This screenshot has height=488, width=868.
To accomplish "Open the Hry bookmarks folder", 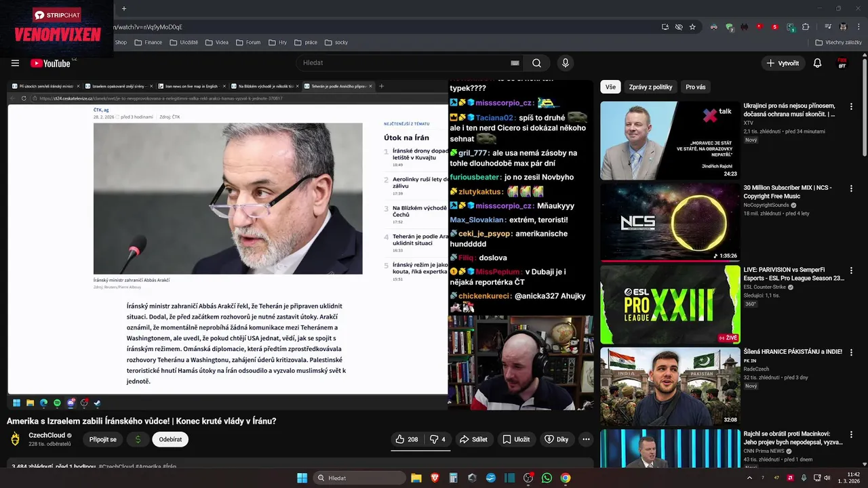I will pyautogui.click(x=277, y=42).
